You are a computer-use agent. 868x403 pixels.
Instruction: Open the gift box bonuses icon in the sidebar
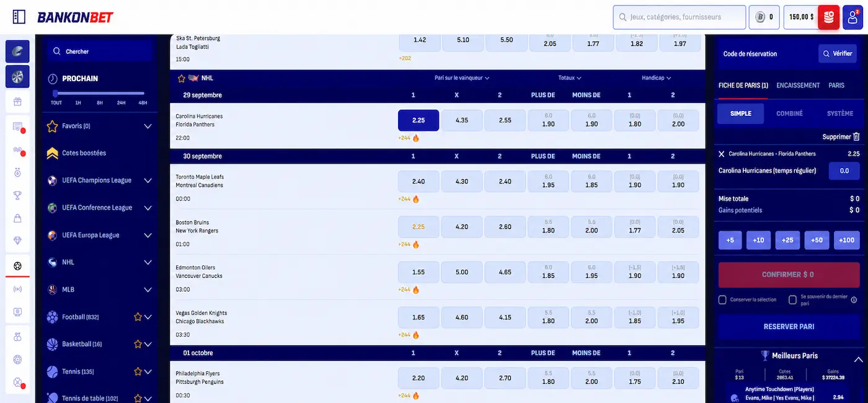pyautogui.click(x=17, y=102)
